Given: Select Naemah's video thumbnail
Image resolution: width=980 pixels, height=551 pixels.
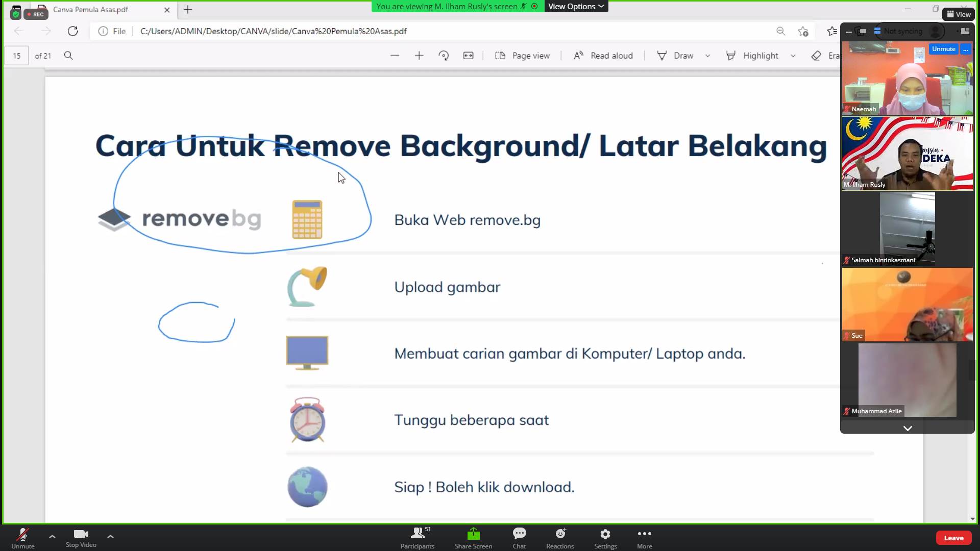Looking at the screenshot, I should click(908, 78).
